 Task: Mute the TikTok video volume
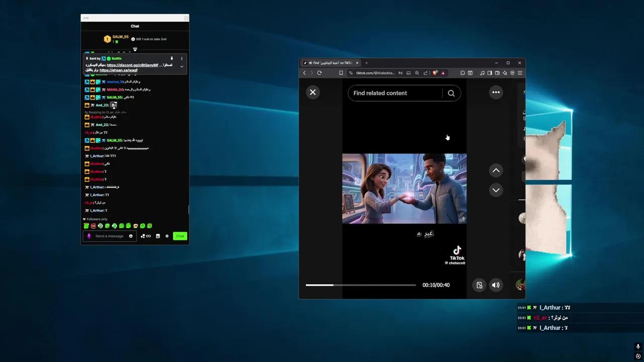tap(496, 285)
